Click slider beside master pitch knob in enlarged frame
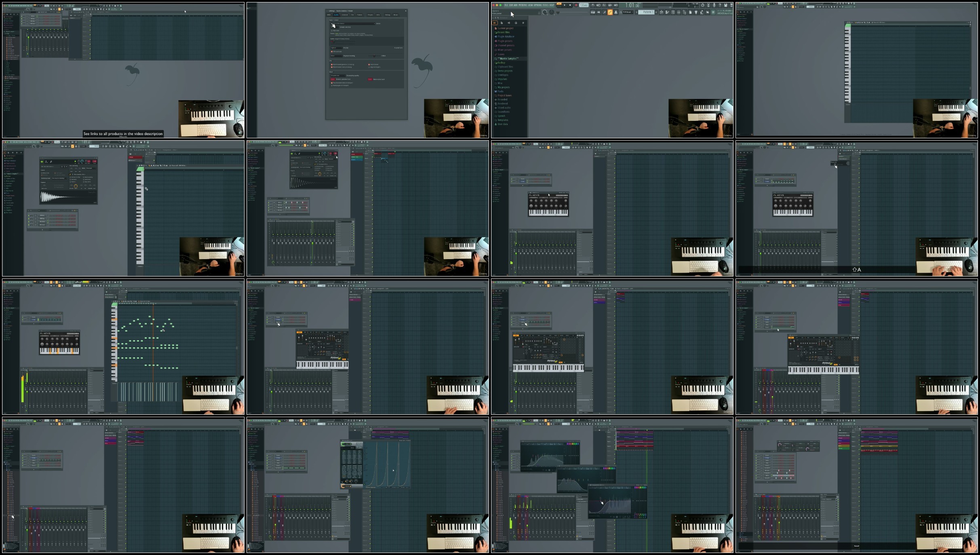980x555 pixels. [572, 12]
